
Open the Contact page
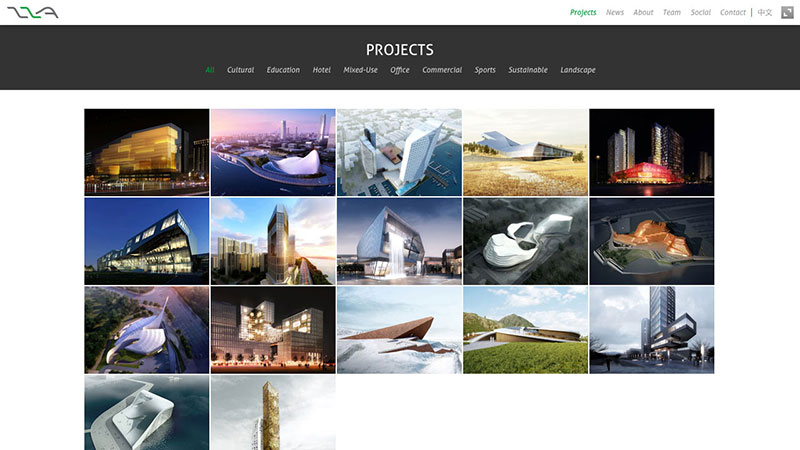pyautogui.click(x=733, y=12)
